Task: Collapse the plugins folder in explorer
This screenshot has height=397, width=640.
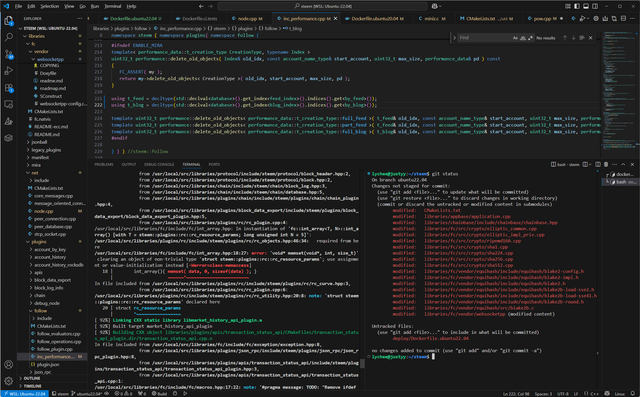Action: [39, 242]
